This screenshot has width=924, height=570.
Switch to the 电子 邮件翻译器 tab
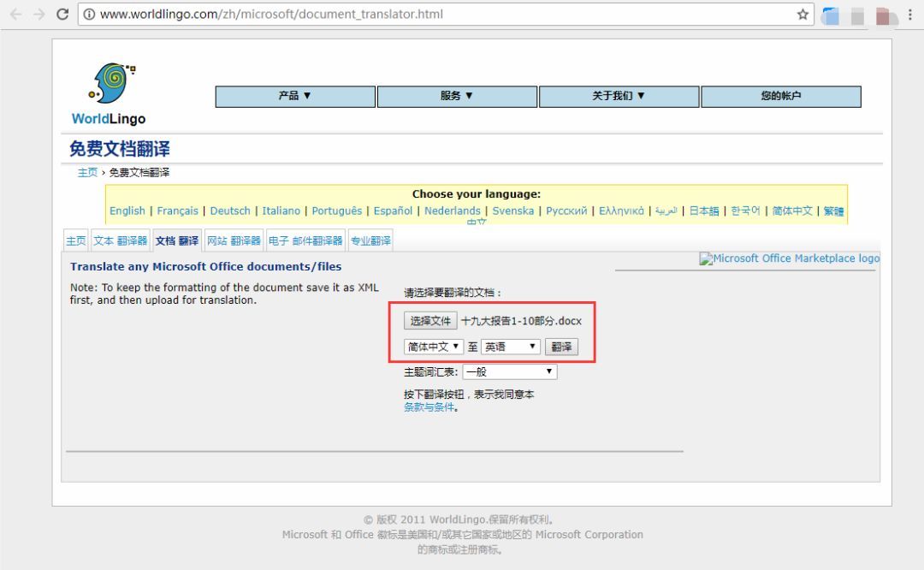[305, 240]
